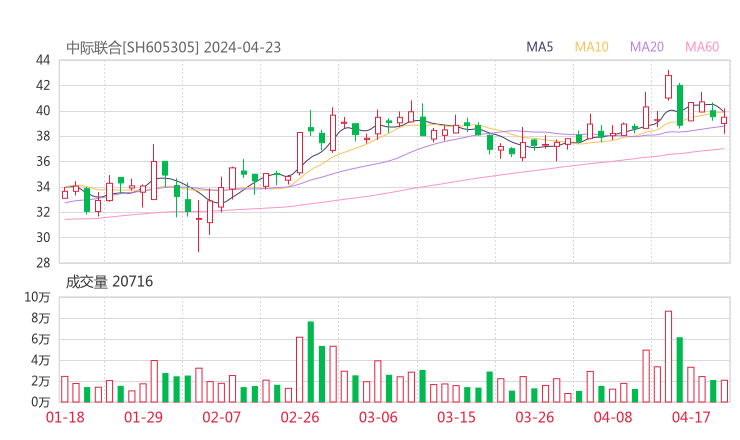Image resolution: width=740 pixels, height=440 pixels.
Task: Click the 38 price axis label
Action: point(43,136)
